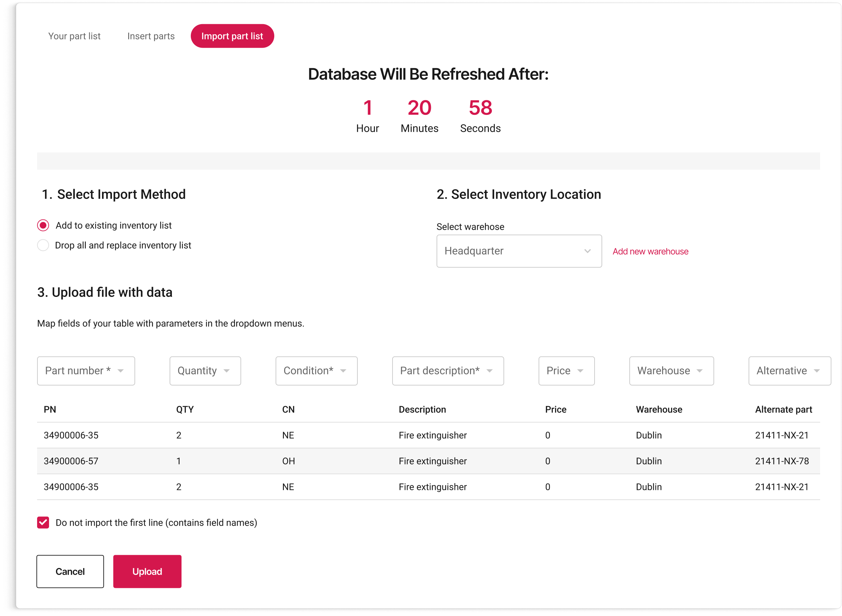
Task: Expand the Part number mapping dropdown
Action: (86, 371)
